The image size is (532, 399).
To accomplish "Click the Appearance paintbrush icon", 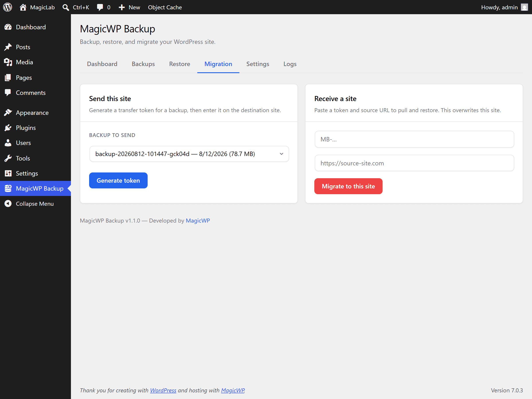I will pos(8,113).
